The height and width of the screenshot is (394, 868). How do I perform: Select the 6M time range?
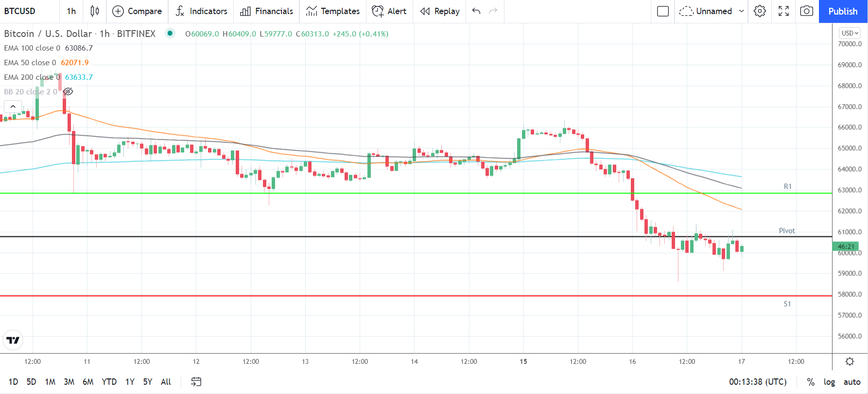[88, 382]
